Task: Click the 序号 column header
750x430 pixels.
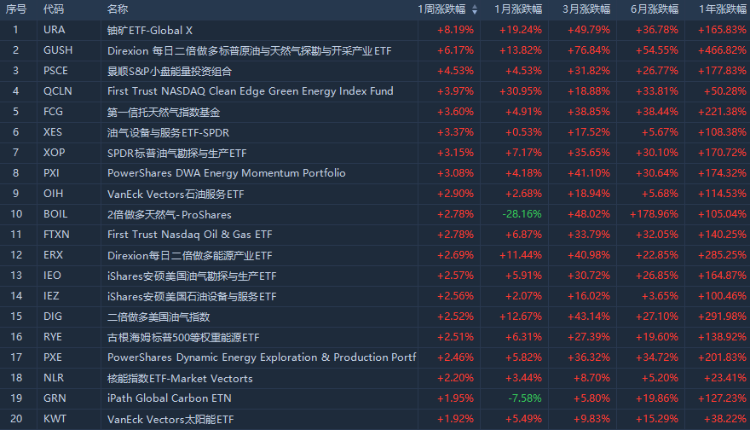Action: 16,9
